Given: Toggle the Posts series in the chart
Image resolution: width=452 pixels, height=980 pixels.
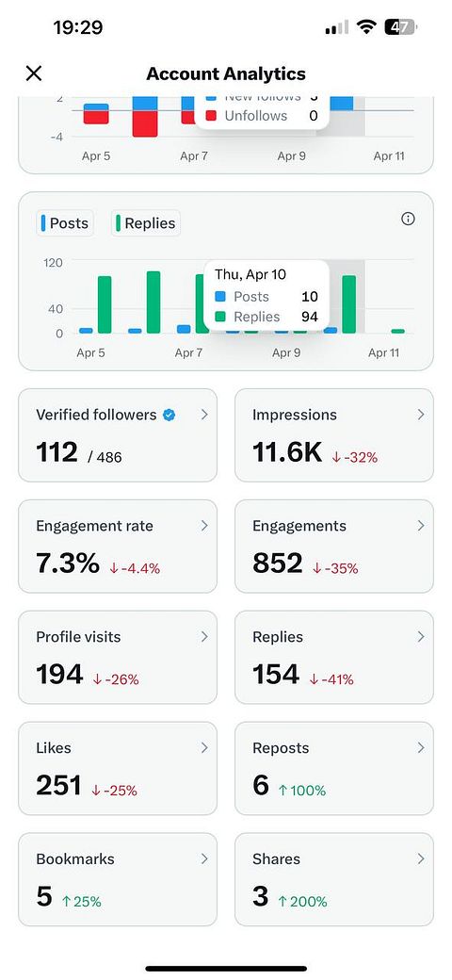Looking at the screenshot, I should [65, 223].
